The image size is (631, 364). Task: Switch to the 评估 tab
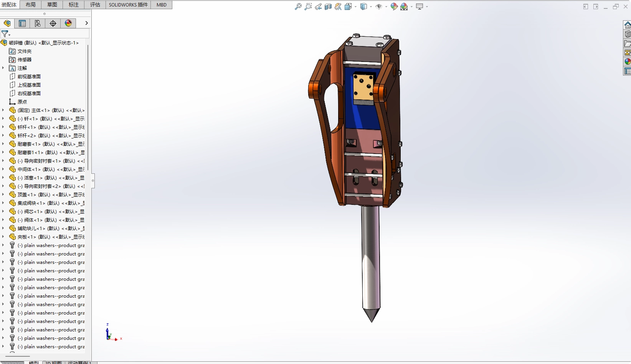coord(95,5)
